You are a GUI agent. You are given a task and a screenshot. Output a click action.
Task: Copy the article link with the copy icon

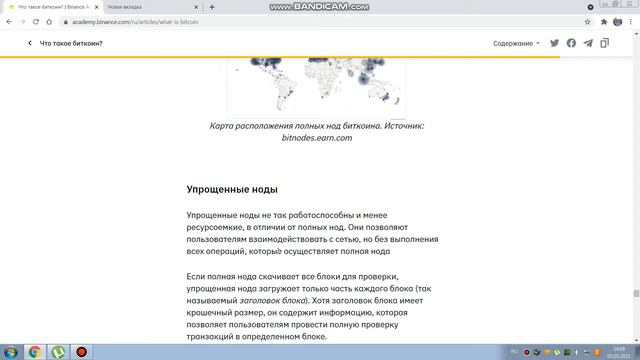coord(604,43)
